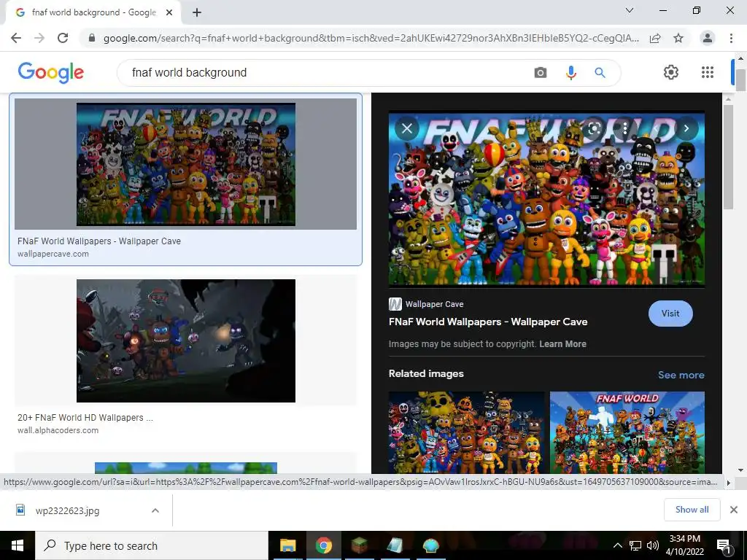
Task: Open the Learn More copyright link
Action: 562,344
